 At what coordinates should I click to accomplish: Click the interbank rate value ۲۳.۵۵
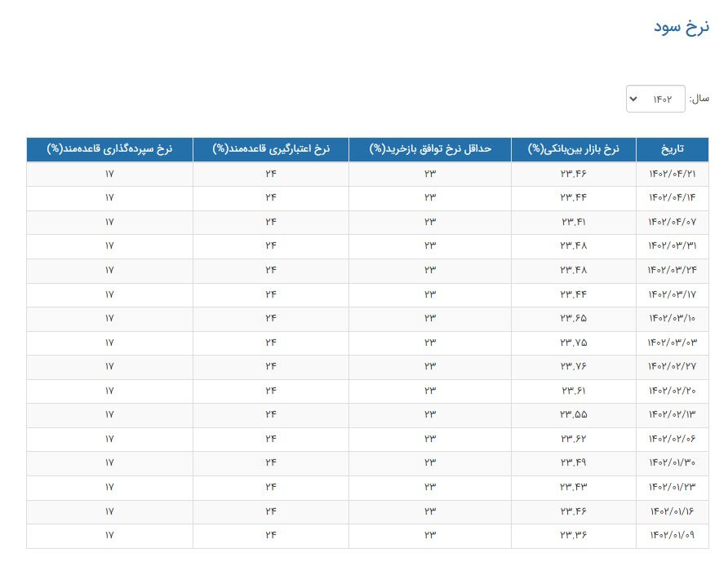coord(574,414)
